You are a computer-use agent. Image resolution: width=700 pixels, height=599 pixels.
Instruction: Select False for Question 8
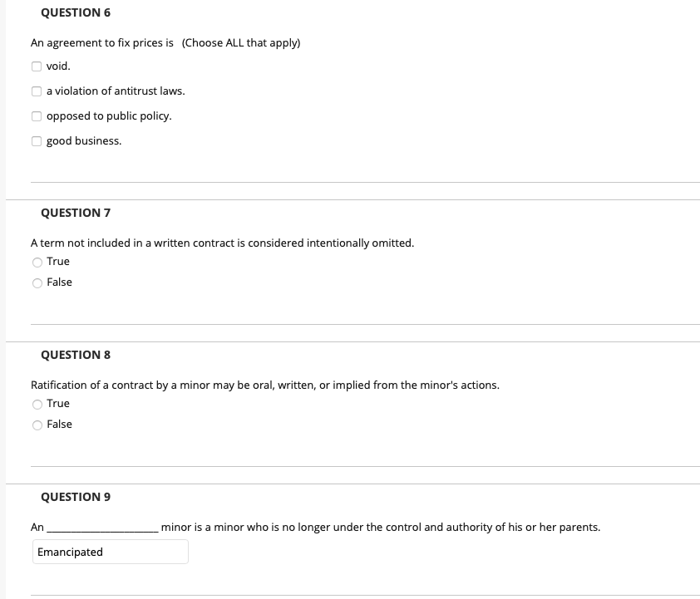(37, 424)
